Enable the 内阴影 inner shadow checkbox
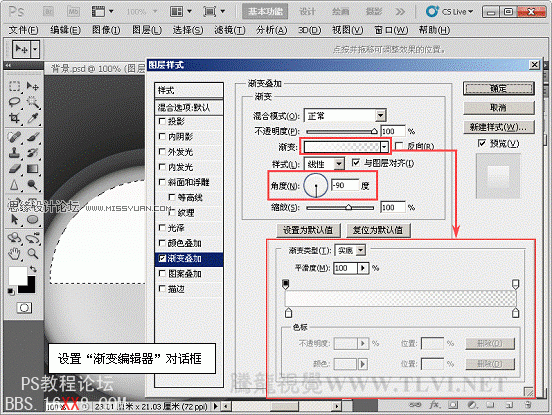The width and height of the screenshot is (552, 415). click(x=162, y=136)
